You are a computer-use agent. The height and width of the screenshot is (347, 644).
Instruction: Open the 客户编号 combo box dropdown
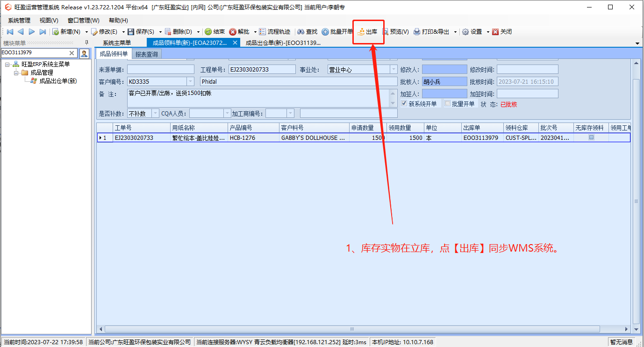click(190, 81)
